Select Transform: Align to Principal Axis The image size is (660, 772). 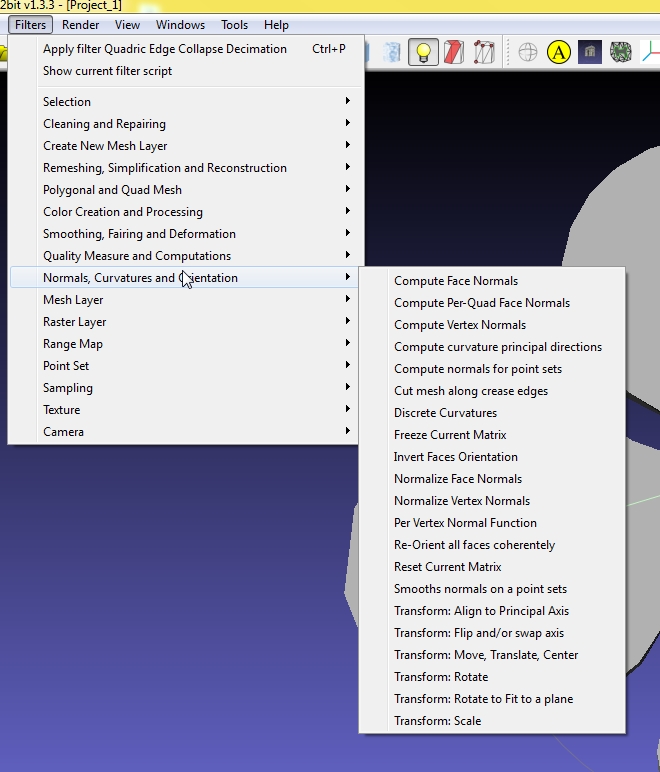tap(492, 611)
